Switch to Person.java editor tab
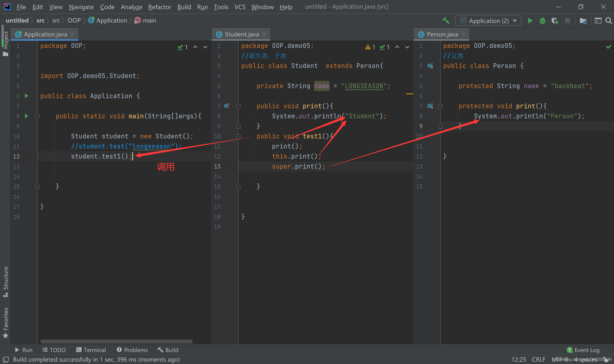Screen dimensions: 614x364 (442, 34)
